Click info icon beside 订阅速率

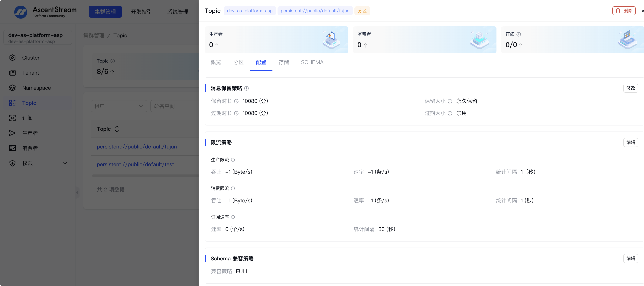click(233, 217)
